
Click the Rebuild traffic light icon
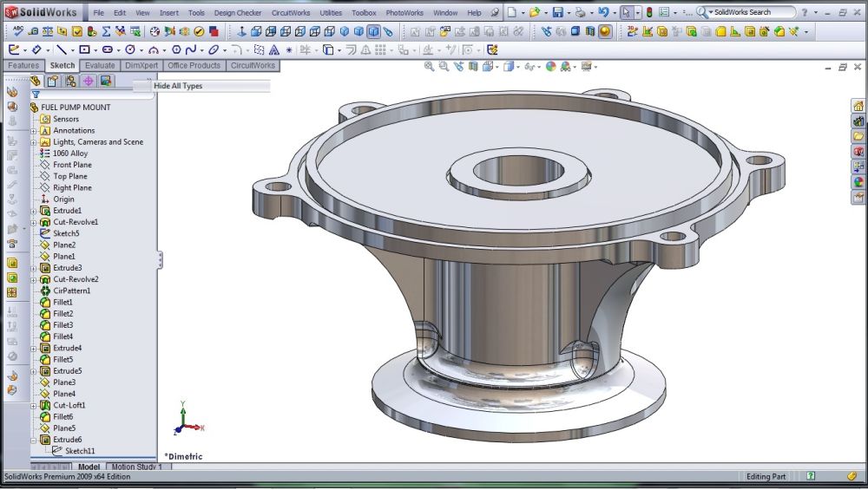click(649, 12)
